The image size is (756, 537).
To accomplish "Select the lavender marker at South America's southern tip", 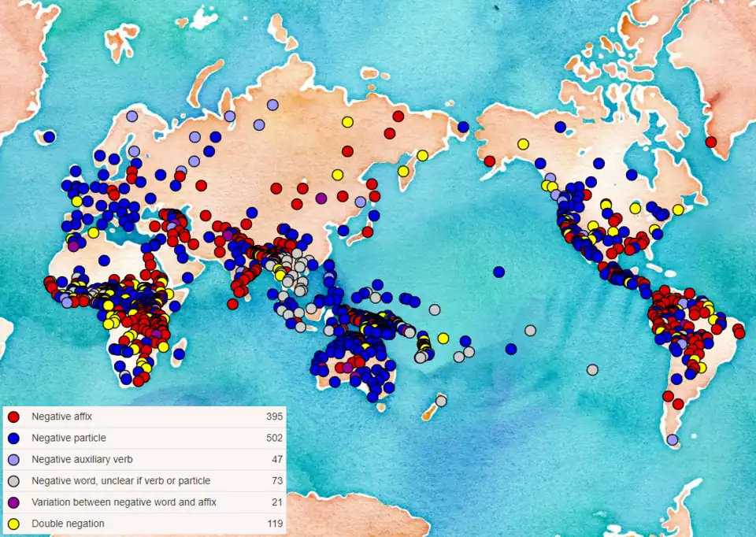I will point(672,439).
